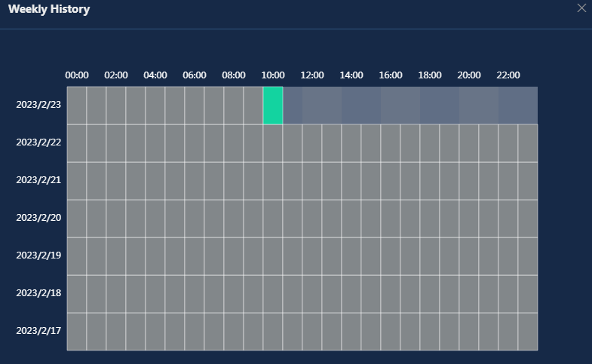This screenshot has height=364, width=592.
Task: Click the 2023/2/17 date label
Action: click(38, 331)
